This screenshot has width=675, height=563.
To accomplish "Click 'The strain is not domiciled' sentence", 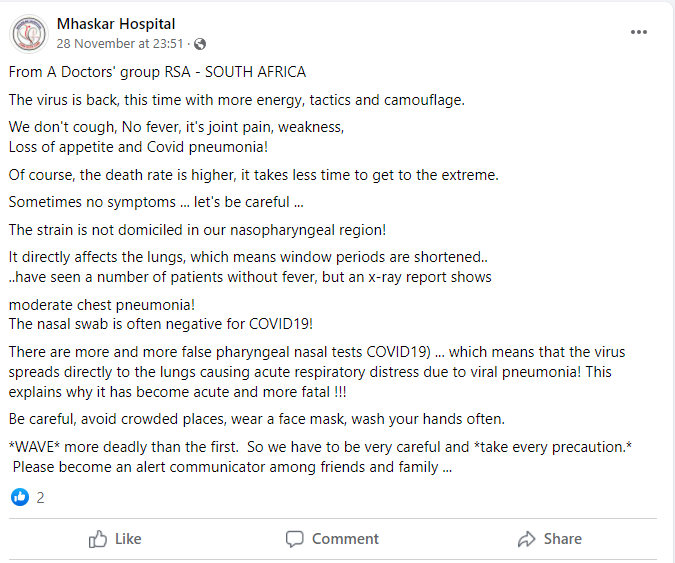I will pyautogui.click(x=197, y=229).
